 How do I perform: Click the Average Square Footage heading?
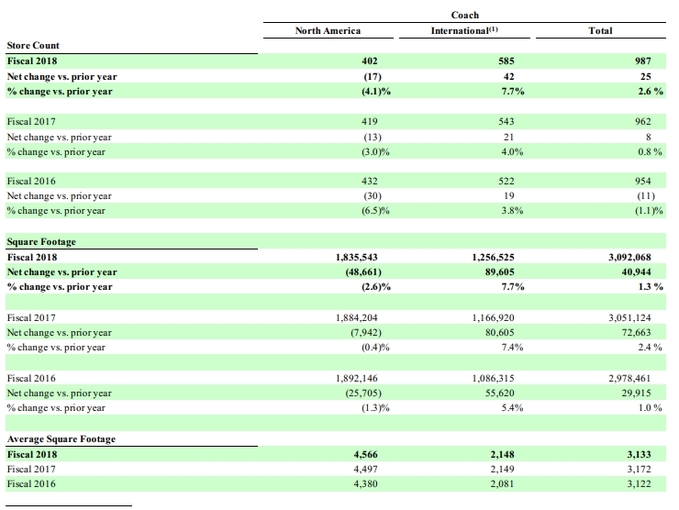[61, 439]
